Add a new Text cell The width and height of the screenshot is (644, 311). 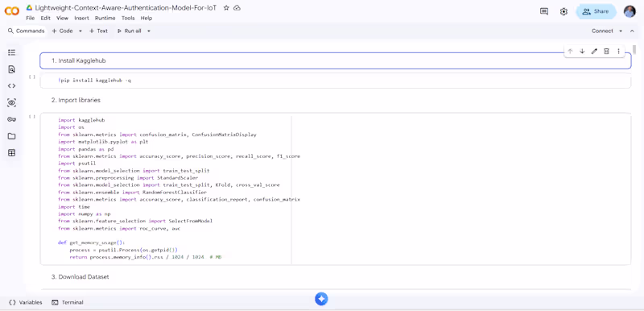coord(98,31)
